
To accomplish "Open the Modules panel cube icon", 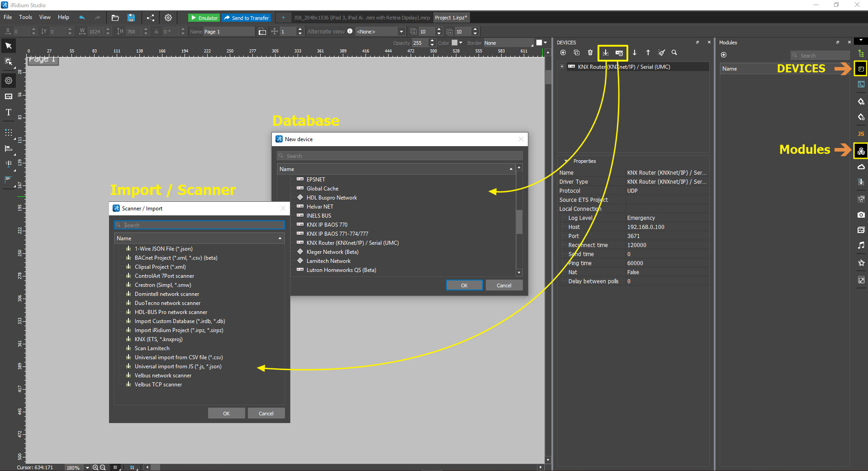I will coord(861,151).
